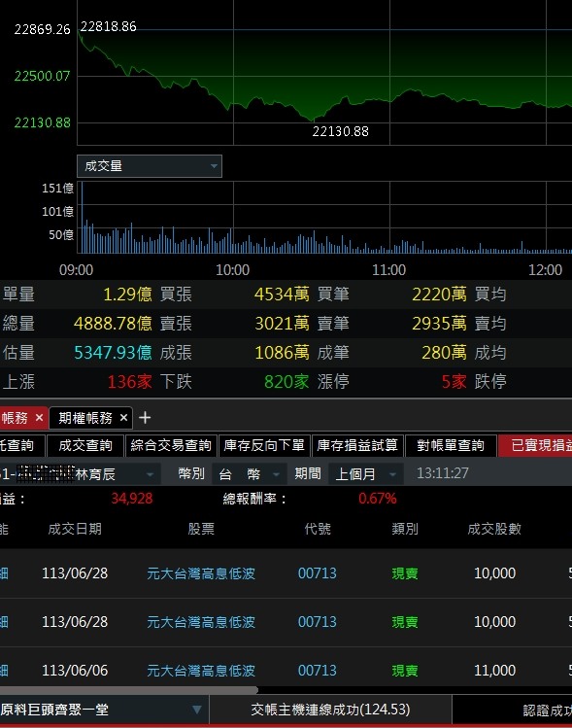The height and width of the screenshot is (728, 572).
Task: Close the red 帳務 tab
Action: (40, 418)
